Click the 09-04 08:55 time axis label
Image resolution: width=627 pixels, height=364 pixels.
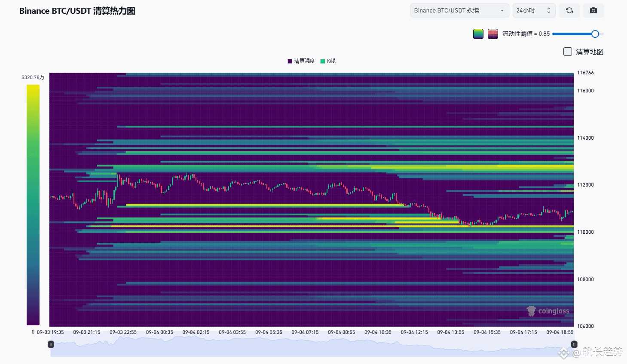tap(342, 332)
